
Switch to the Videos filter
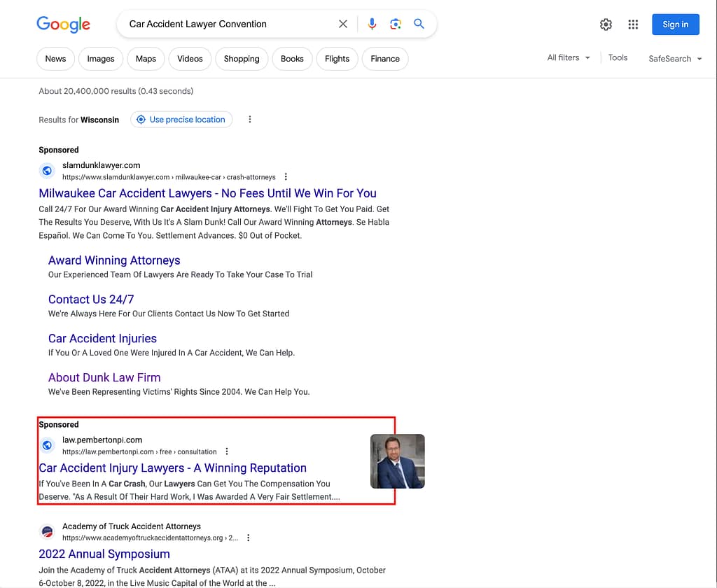click(190, 59)
